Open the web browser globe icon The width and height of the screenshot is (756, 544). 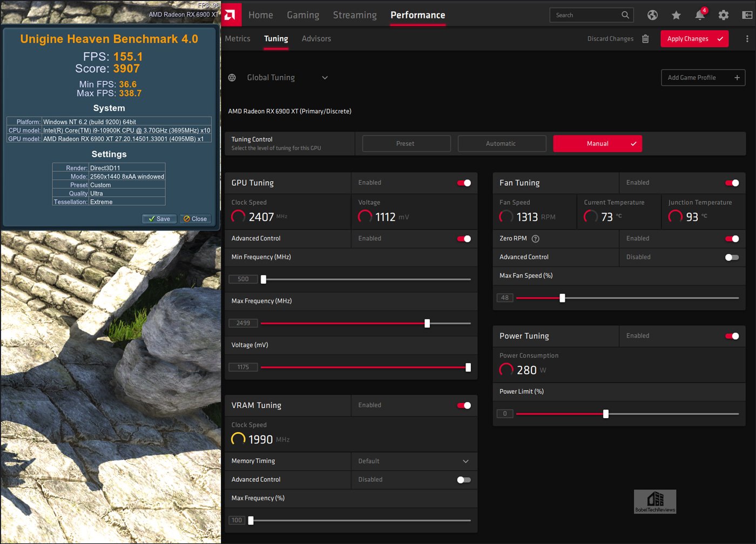click(x=652, y=15)
